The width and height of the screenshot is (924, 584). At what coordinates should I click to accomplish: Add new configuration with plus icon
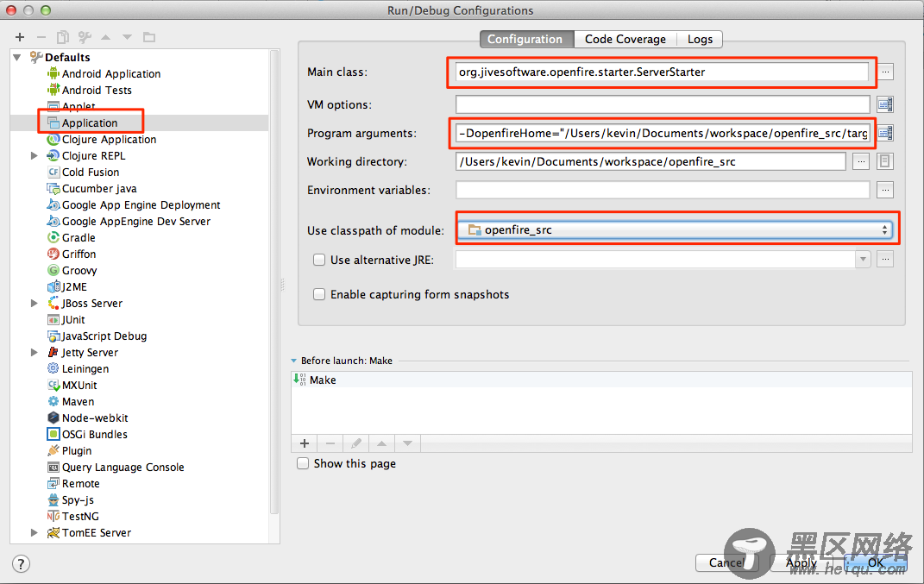tap(20, 37)
